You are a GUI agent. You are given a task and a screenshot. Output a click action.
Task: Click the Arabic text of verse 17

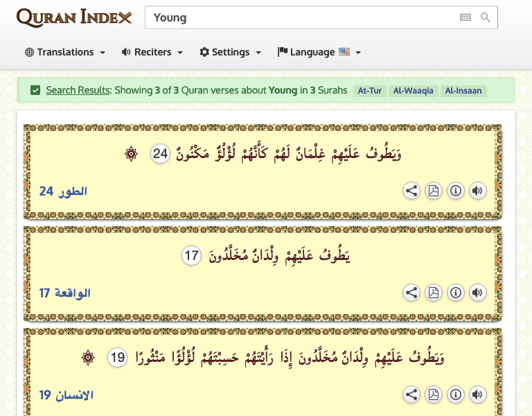[279, 255]
